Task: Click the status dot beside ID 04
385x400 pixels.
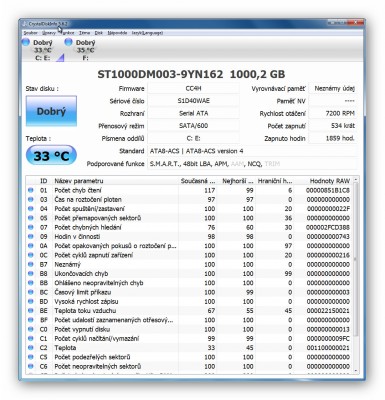Action: click(31, 209)
